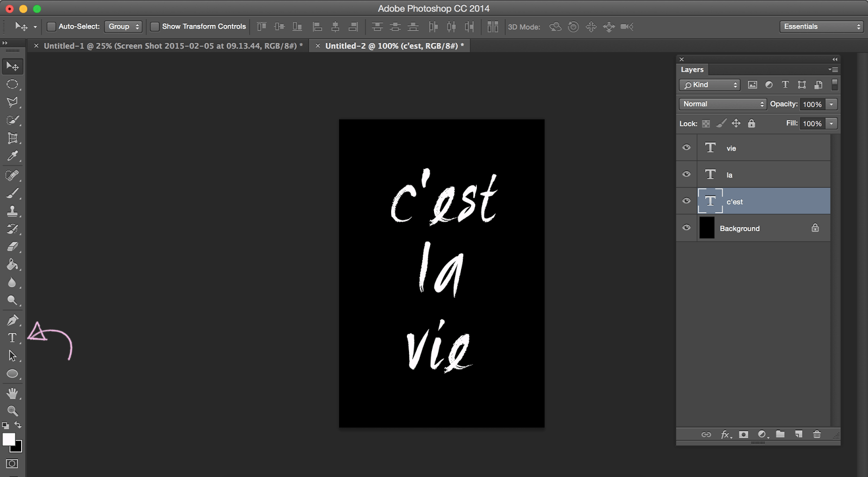
Task: Click the white foreground color swatch
Action: click(x=8, y=439)
